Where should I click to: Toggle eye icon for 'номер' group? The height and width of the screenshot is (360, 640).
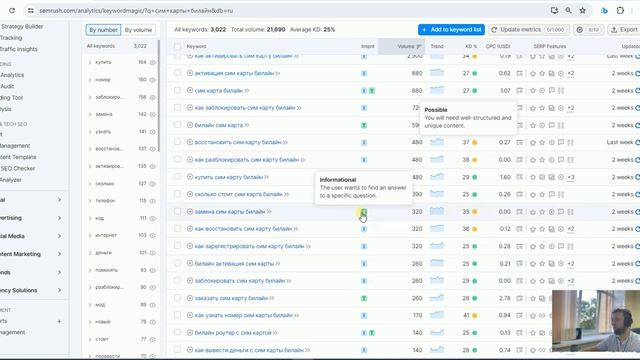pyautogui.click(x=153, y=80)
